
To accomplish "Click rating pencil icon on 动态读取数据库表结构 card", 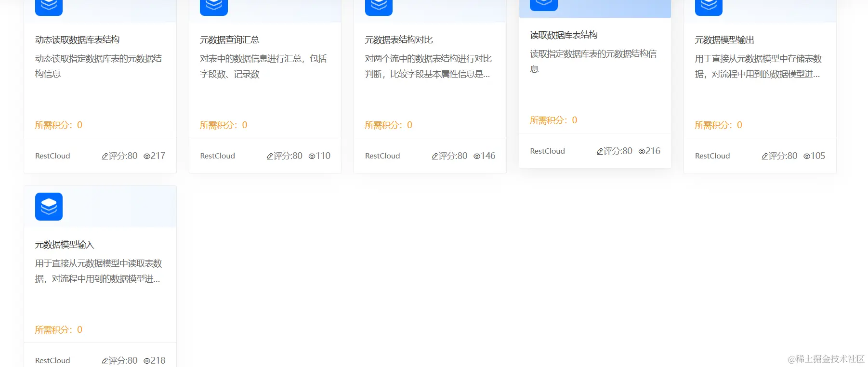I will click(x=105, y=157).
